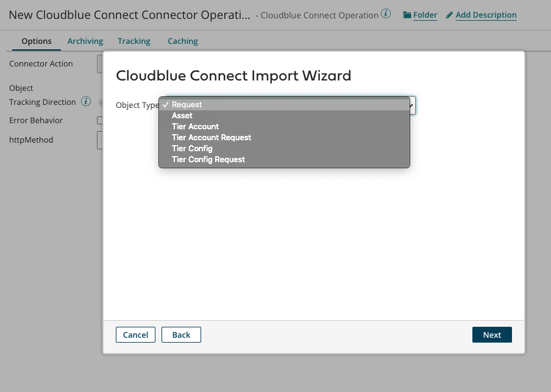
Task: Click the Object Type dropdown arrow
Action: (x=412, y=105)
